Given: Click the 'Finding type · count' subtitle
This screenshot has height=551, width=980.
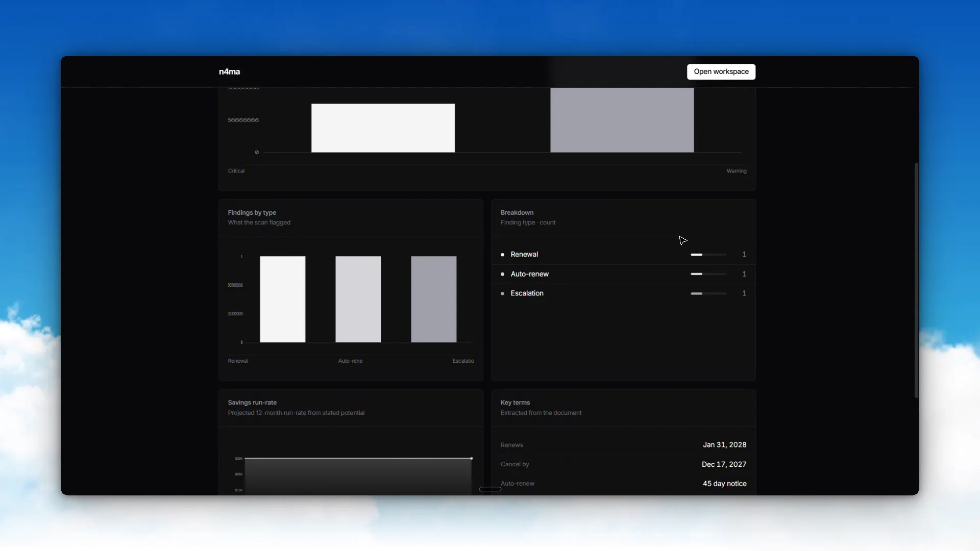Looking at the screenshot, I should point(528,222).
